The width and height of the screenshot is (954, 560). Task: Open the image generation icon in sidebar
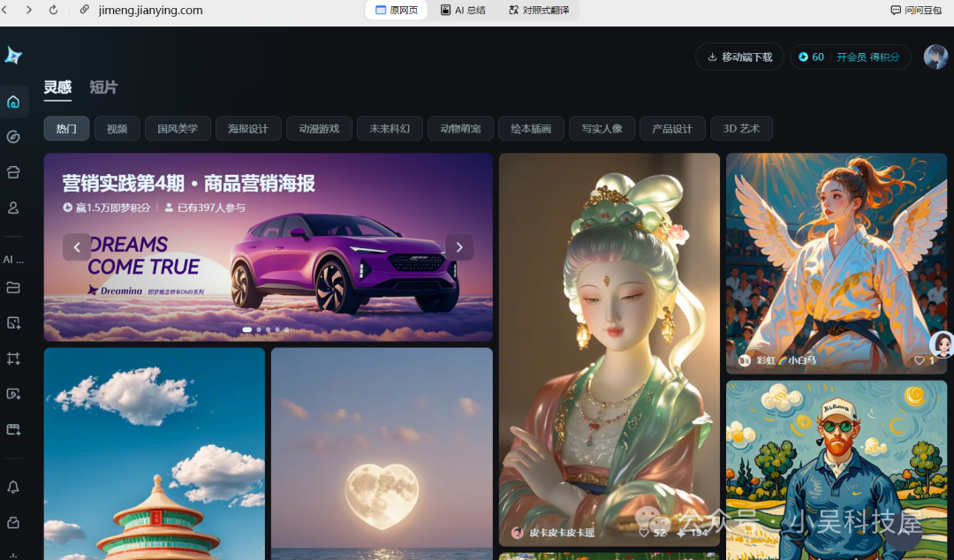(13, 322)
